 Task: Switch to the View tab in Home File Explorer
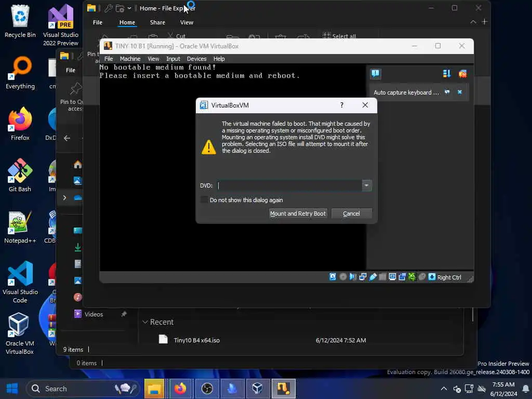click(x=187, y=22)
